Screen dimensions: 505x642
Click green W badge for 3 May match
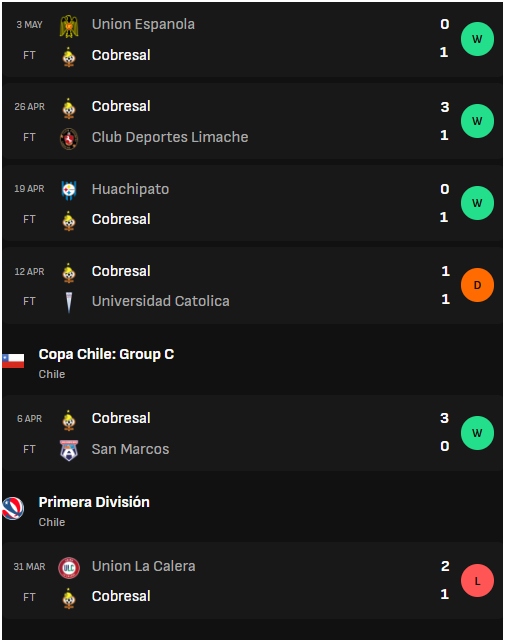477,39
